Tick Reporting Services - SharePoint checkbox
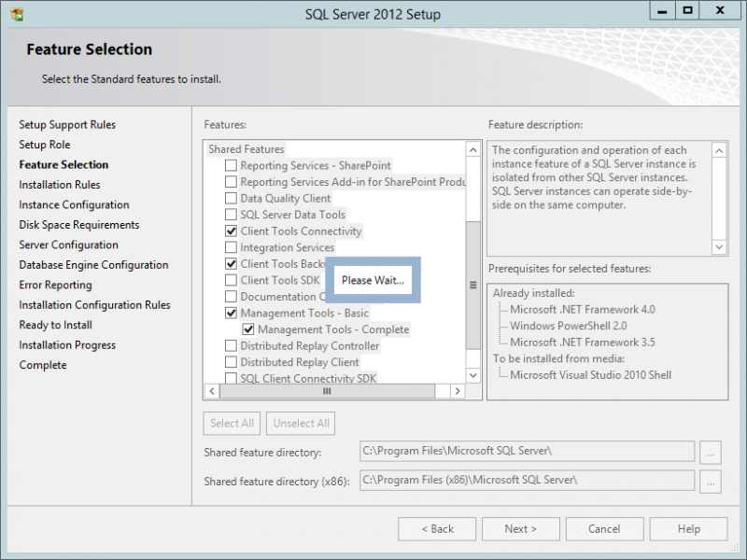This screenshot has width=747, height=560. coord(231,165)
